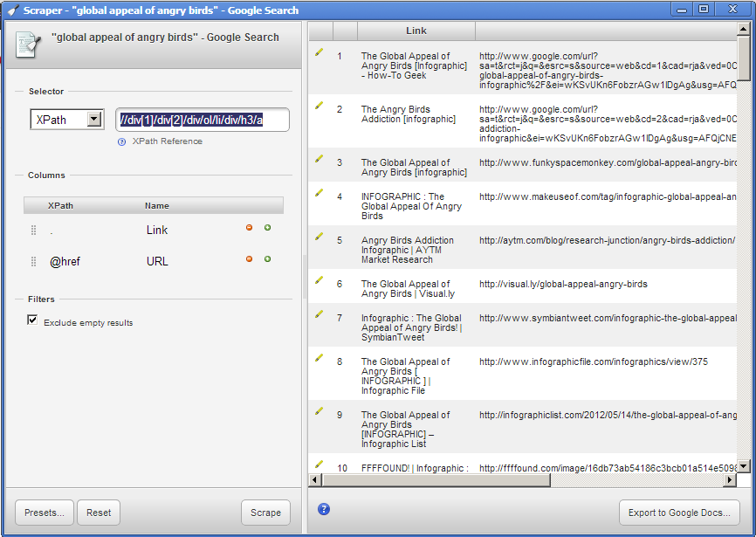Viewport: 756px width, 537px height.
Task: Click the Scraper title bar app icon
Action: coord(13,10)
